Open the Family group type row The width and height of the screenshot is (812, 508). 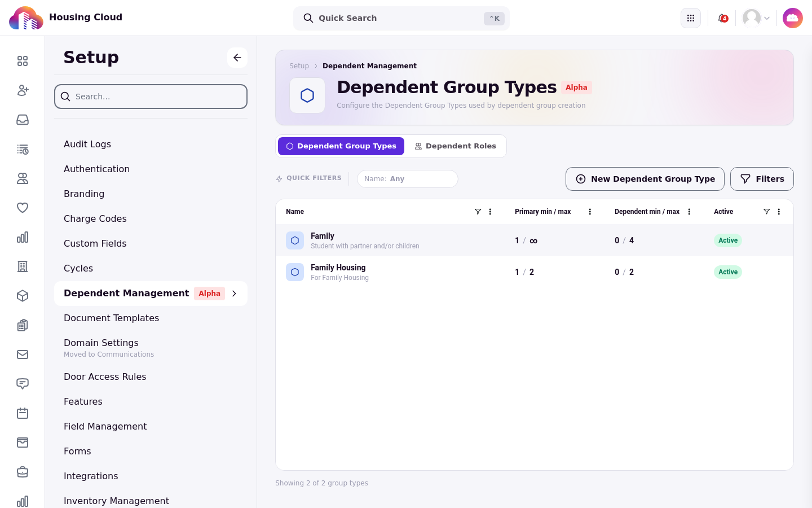535,240
